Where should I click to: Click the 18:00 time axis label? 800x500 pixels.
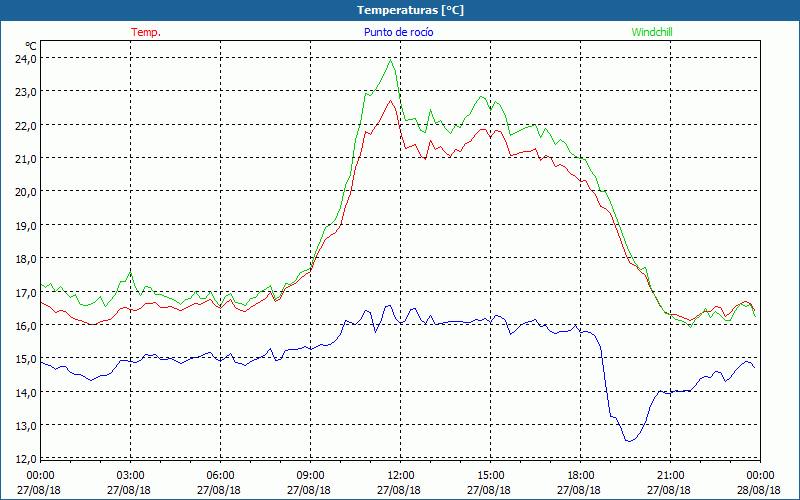coord(581,476)
